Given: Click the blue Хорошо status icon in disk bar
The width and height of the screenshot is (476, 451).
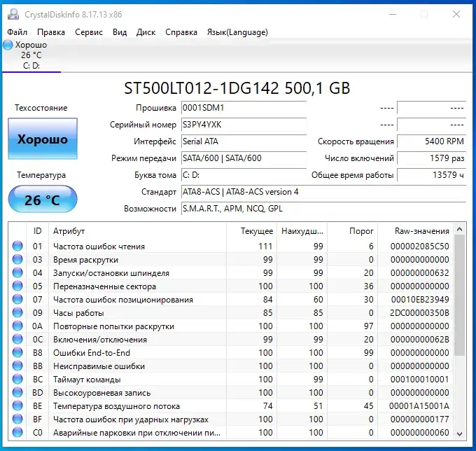Looking at the screenshot, I should 8,45.
